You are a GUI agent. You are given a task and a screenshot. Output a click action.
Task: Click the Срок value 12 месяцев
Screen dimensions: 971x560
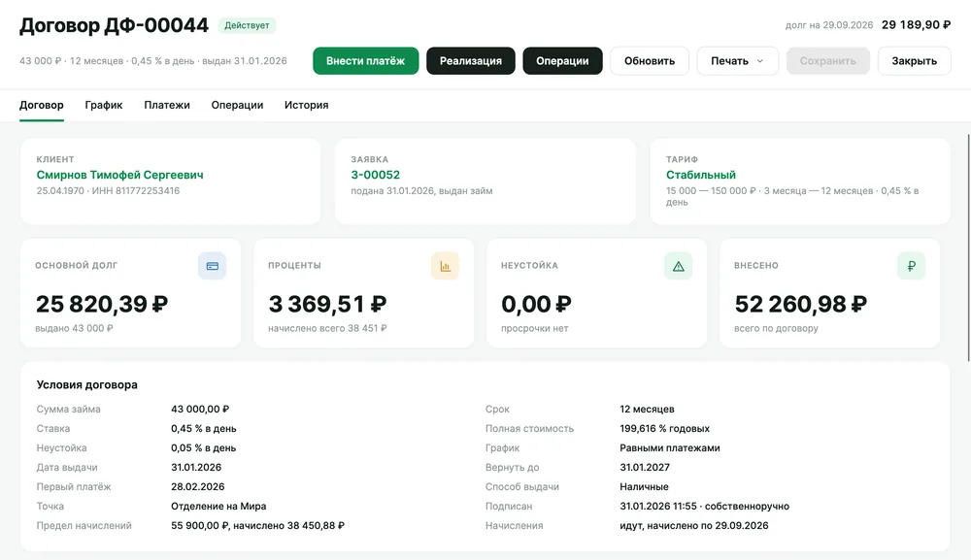[647, 409]
